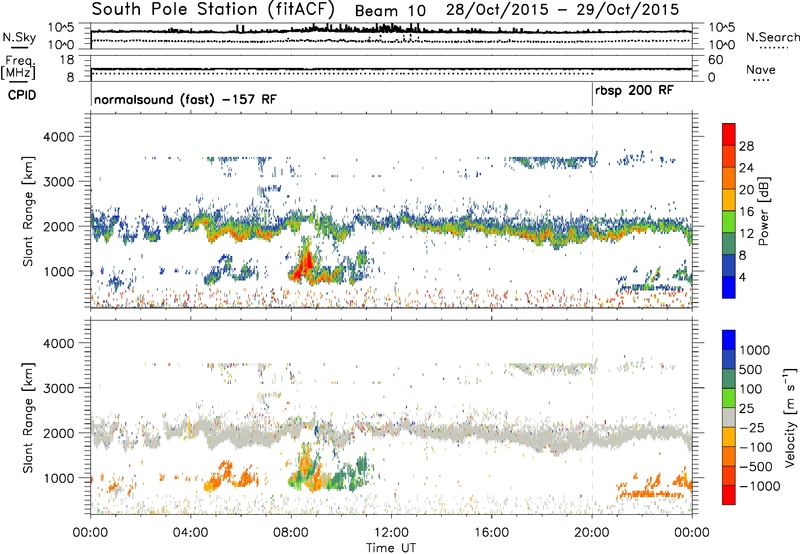Click the 16:00 time axis tick label
800x554 pixels.
[x=491, y=533]
